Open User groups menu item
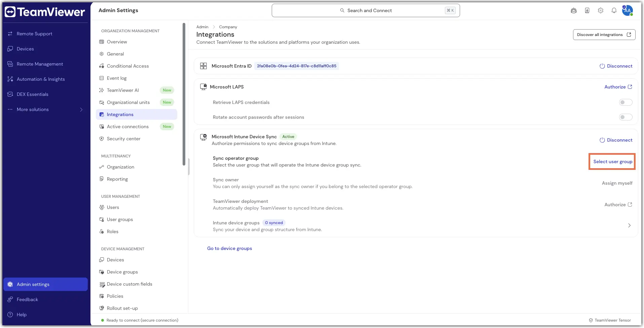 (137, 219)
